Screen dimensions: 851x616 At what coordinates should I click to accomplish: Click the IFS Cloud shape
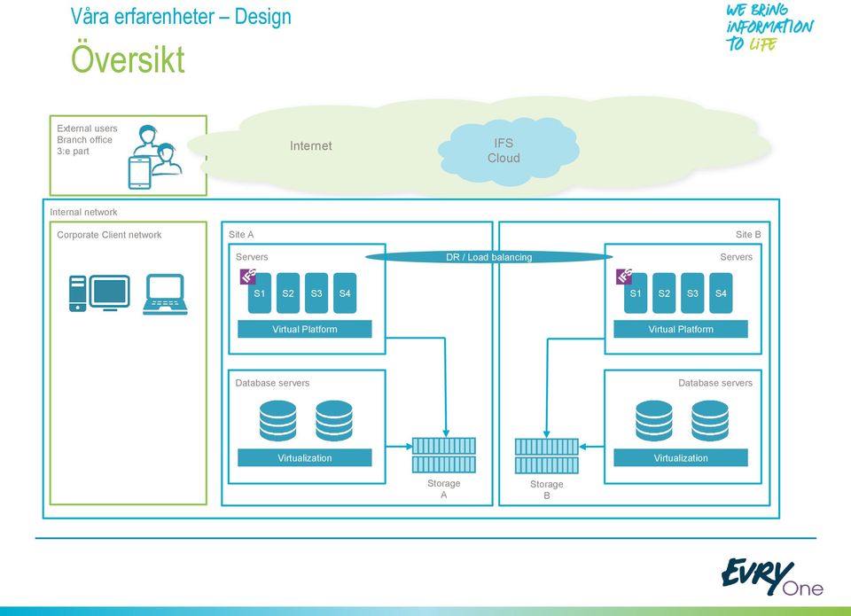pyautogui.click(x=508, y=151)
